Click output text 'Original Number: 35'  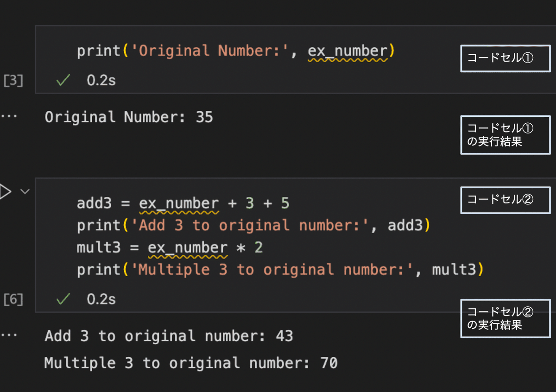129,117
